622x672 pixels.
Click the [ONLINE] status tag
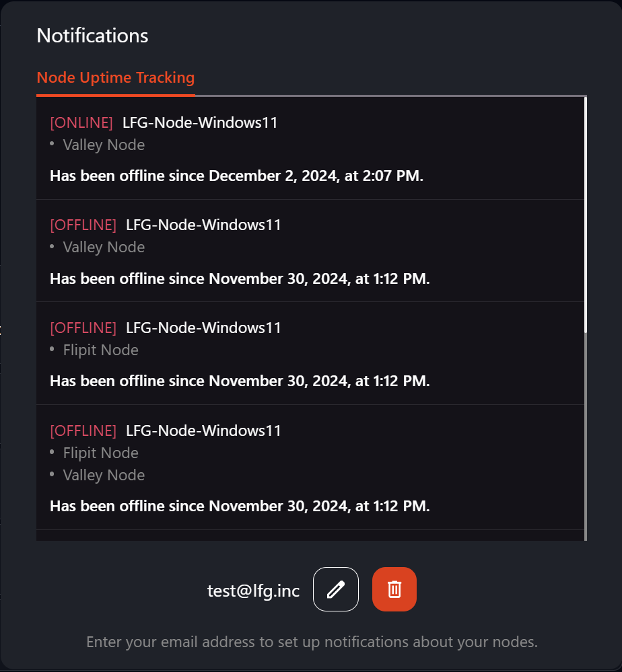coord(81,122)
